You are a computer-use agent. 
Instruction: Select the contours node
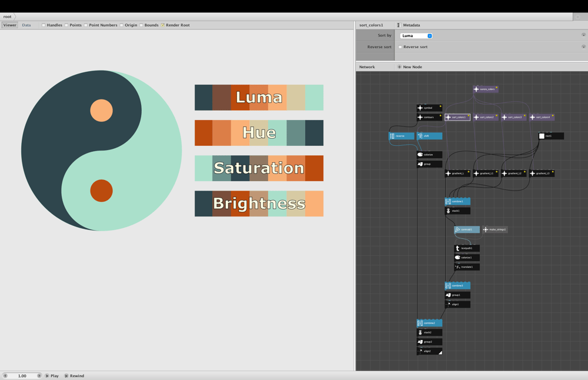(x=429, y=118)
